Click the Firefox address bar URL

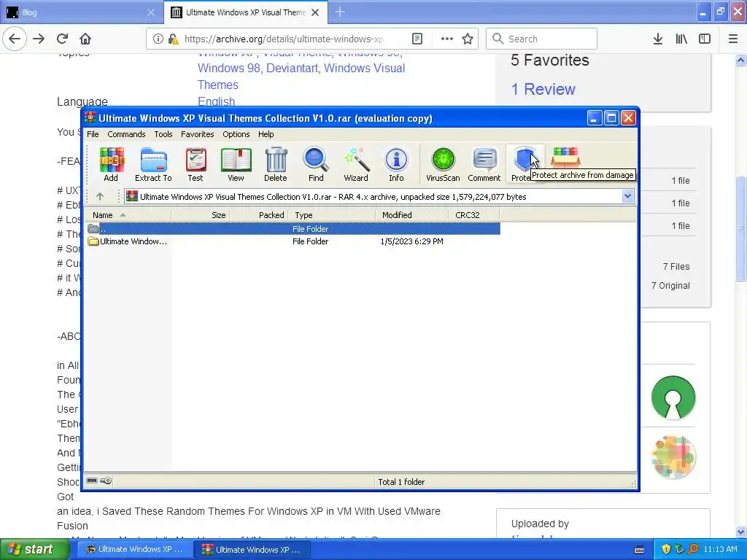click(284, 39)
